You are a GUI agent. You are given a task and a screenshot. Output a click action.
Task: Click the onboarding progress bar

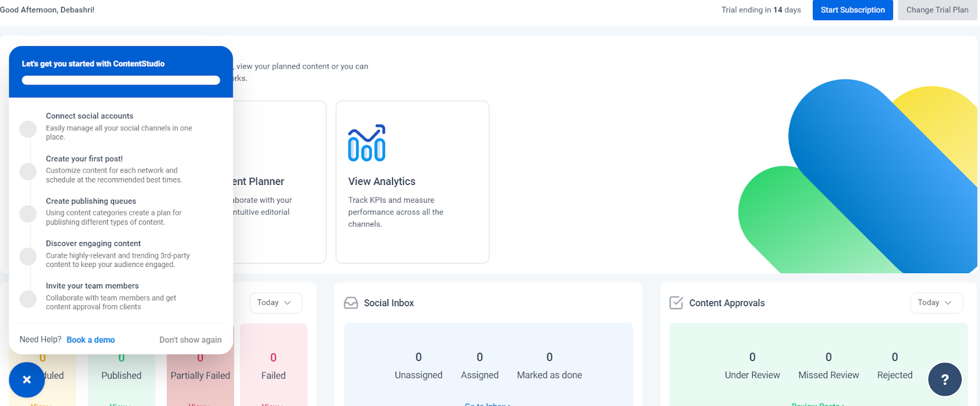tap(121, 80)
